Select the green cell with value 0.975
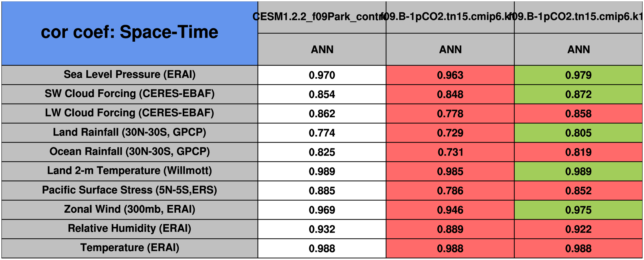 point(578,210)
